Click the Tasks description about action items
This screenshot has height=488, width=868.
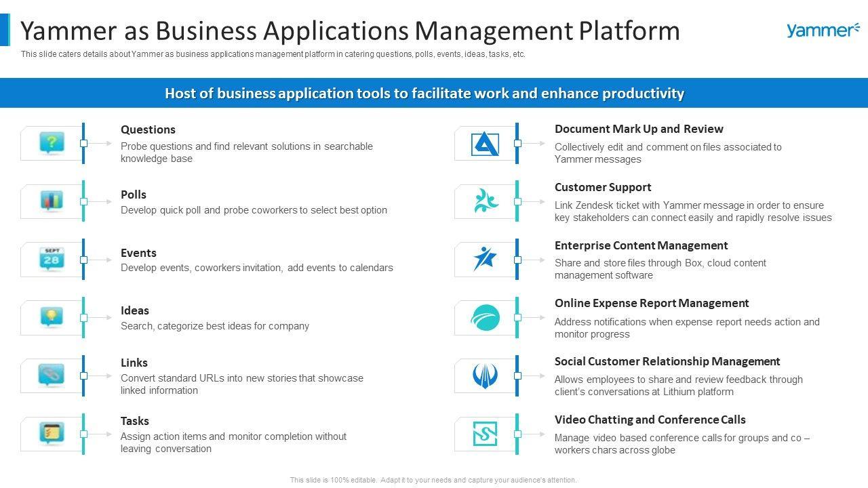pyautogui.click(x=234, y=443)
